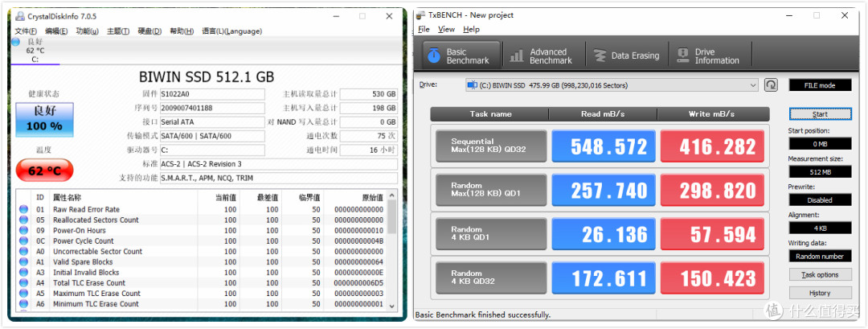
Task: Open the 语言(L)(Language) menu
Action: (232, 31)
